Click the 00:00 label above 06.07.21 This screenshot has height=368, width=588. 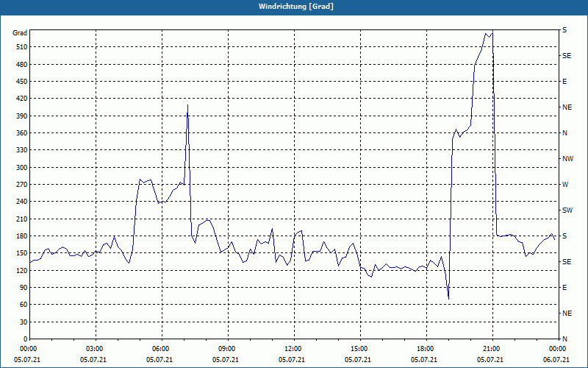pos(556,349)
